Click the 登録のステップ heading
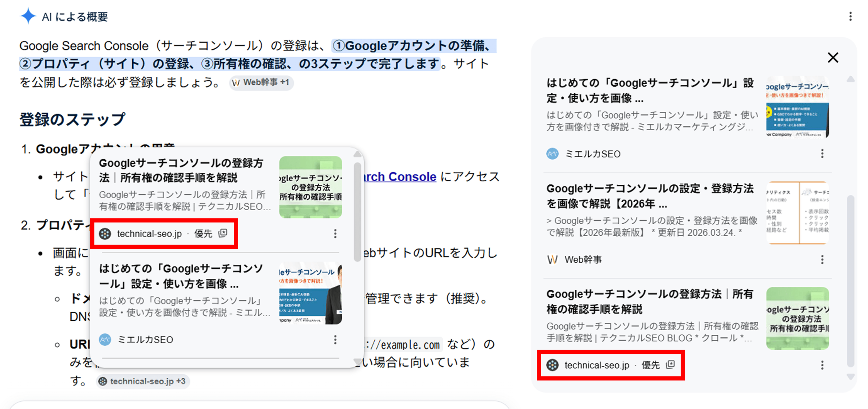 coord(72,119)
